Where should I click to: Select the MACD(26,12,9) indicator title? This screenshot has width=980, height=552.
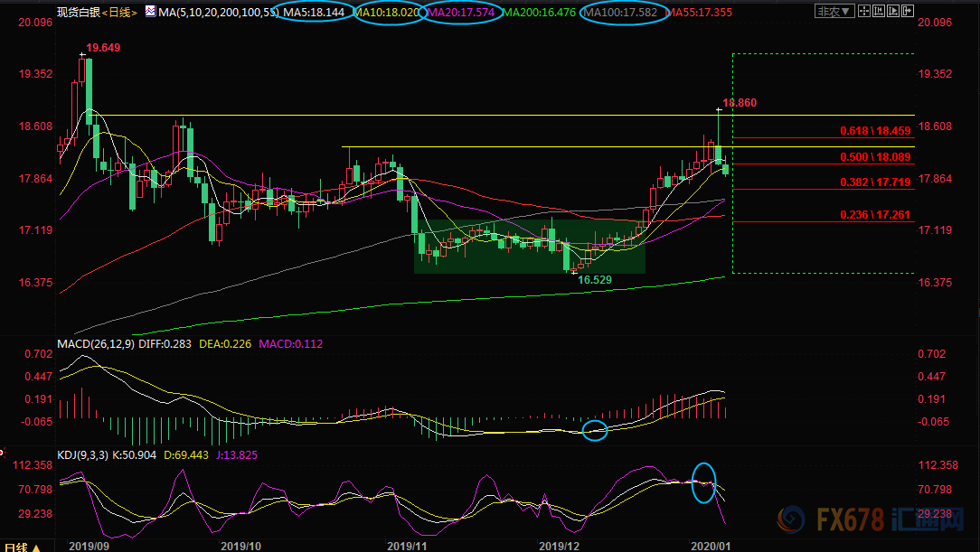click(x=95, y=344)
